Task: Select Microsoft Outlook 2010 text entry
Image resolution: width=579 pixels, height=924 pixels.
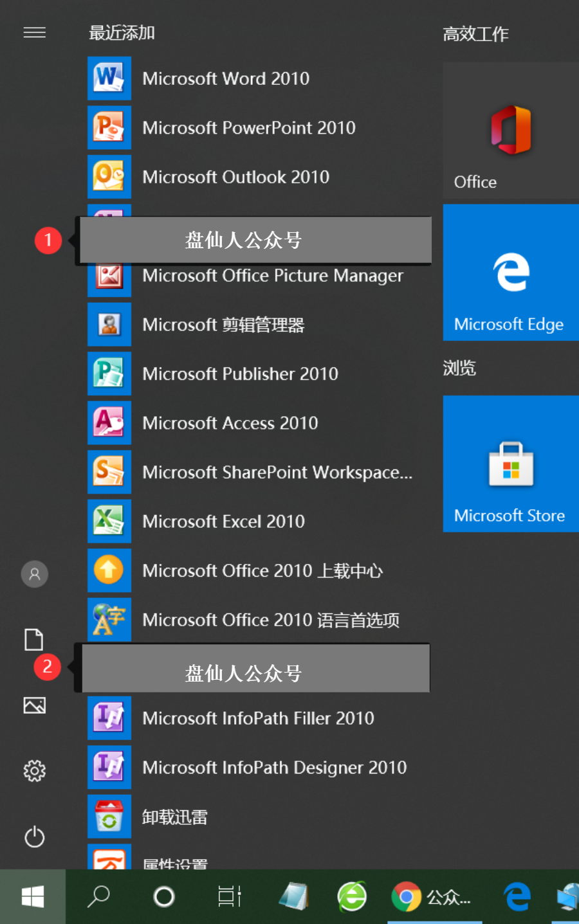Action: [236, 177]
